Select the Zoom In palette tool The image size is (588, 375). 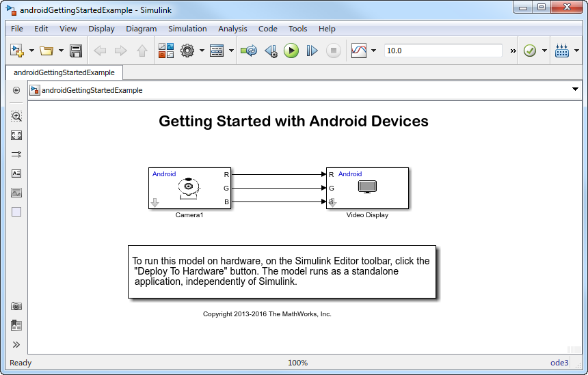(x=16, y=116)
